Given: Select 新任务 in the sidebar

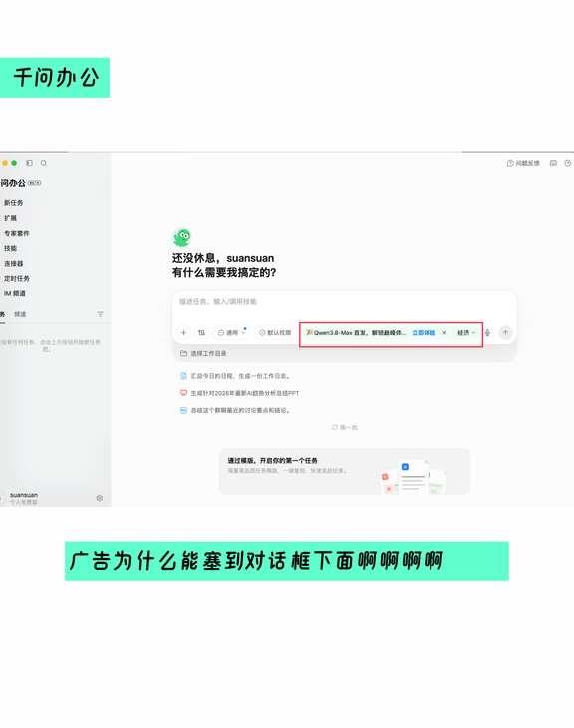Looking at the screenshot, I should [14, 202].
